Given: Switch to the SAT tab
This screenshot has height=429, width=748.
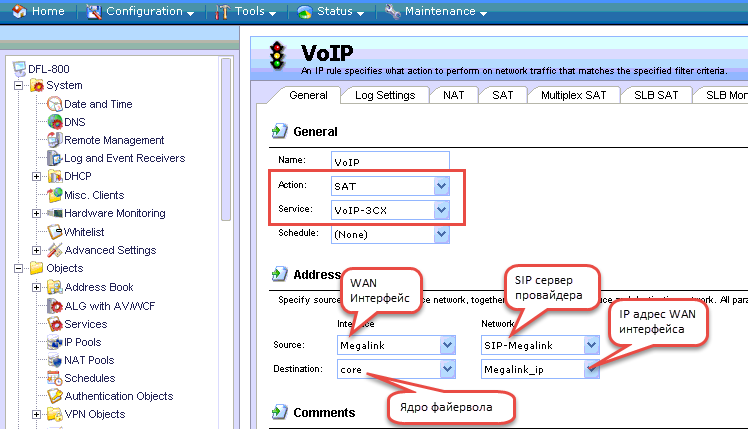Looking at the screenshot, I should point(502,95).
